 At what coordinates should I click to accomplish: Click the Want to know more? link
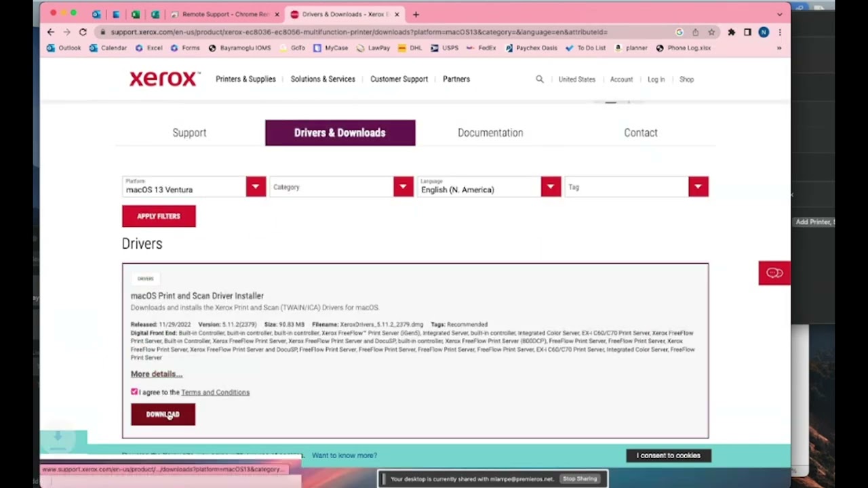(x=344, y=455)
